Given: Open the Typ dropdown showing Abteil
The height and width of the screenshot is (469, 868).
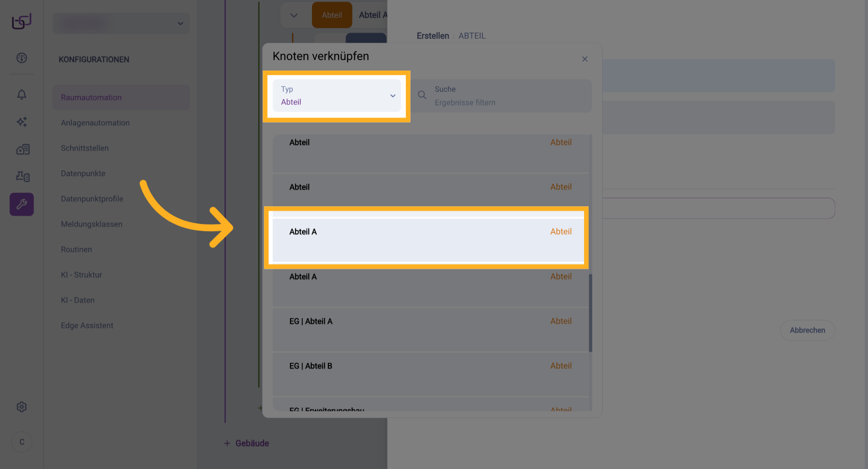Looking at the screenshot, I should click(337, 96).
